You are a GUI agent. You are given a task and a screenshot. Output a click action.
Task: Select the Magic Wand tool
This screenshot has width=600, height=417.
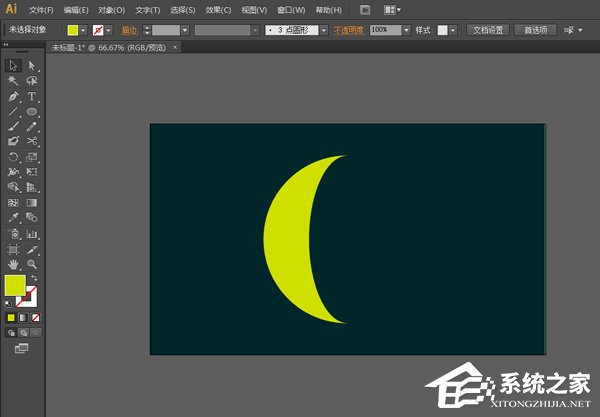pos(13,81)
